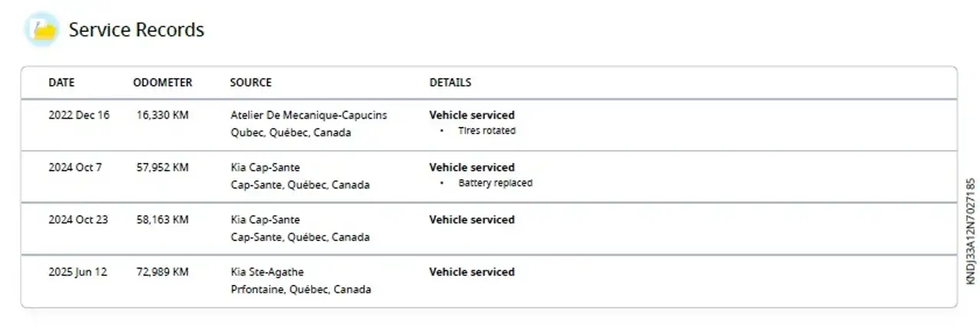
Task: Select the 2024 Oct 23 record date
Action: 78,220
